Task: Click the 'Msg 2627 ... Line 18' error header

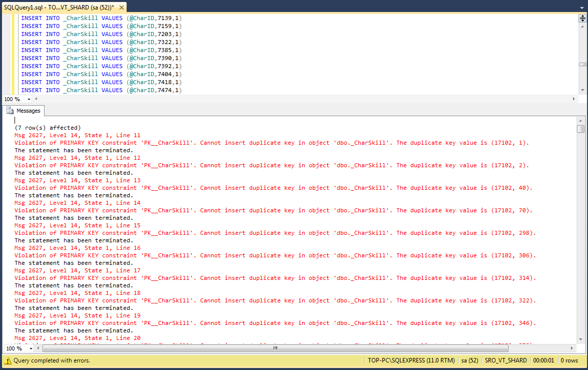Action: [77, 293]
